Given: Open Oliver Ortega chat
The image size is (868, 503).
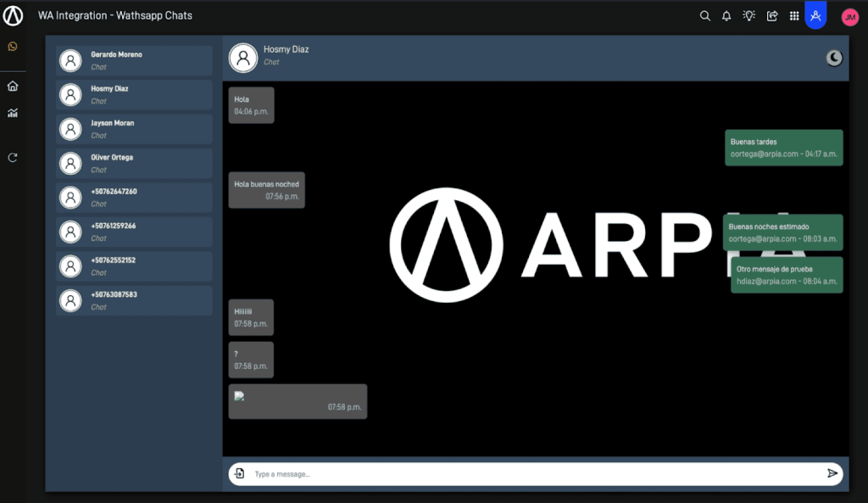Looking at the screenshot, I should coord(134,164).
